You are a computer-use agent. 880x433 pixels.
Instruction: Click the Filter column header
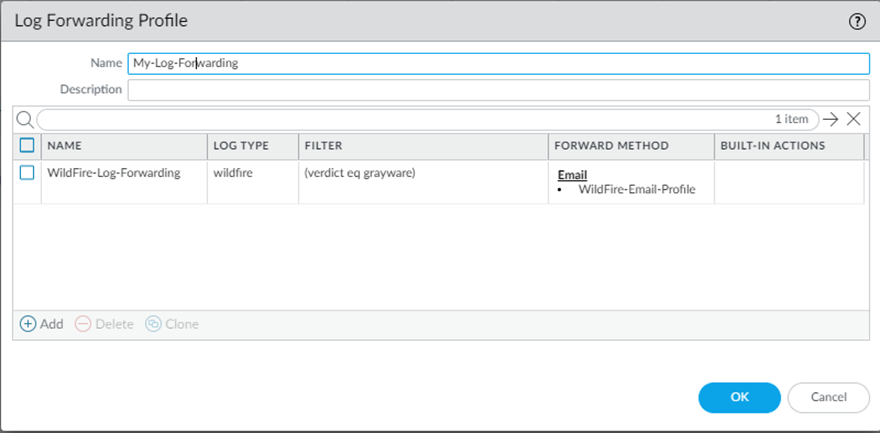click(x=323, y=146)
